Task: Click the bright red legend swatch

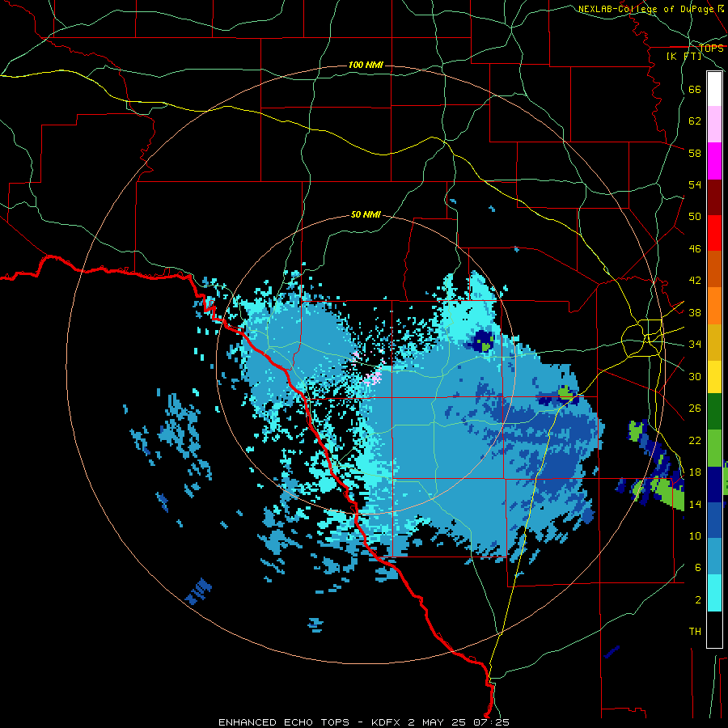Action: tap(714, 233)
